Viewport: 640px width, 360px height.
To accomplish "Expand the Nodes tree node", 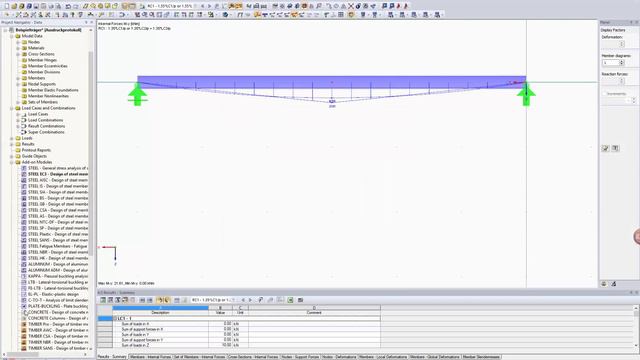I will click(x=18, y=42).
